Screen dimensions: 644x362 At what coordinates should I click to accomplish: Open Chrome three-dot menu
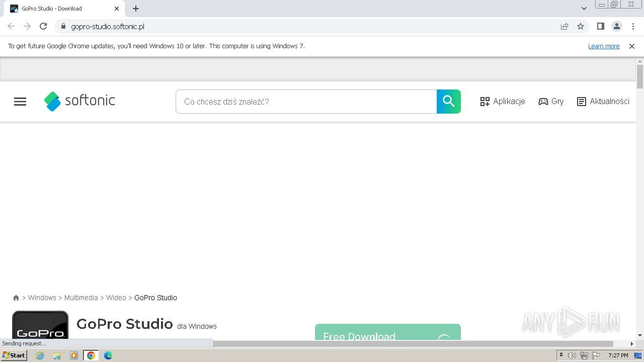point(633,26)
